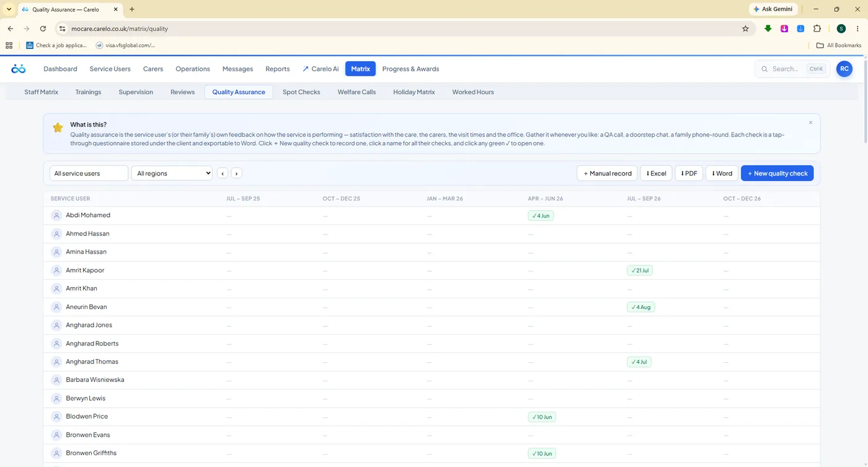This screenshot has width=868, height=467.
Task: Open the Worked Hours tab
Action: [x=473, y=92]
